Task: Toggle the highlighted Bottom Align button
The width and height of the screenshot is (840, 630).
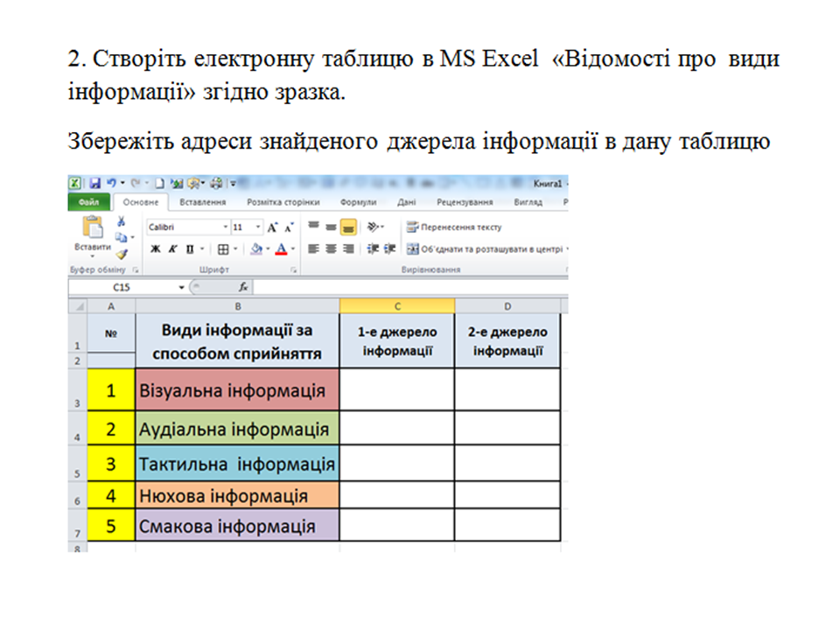Action: [x=348, y=227]
